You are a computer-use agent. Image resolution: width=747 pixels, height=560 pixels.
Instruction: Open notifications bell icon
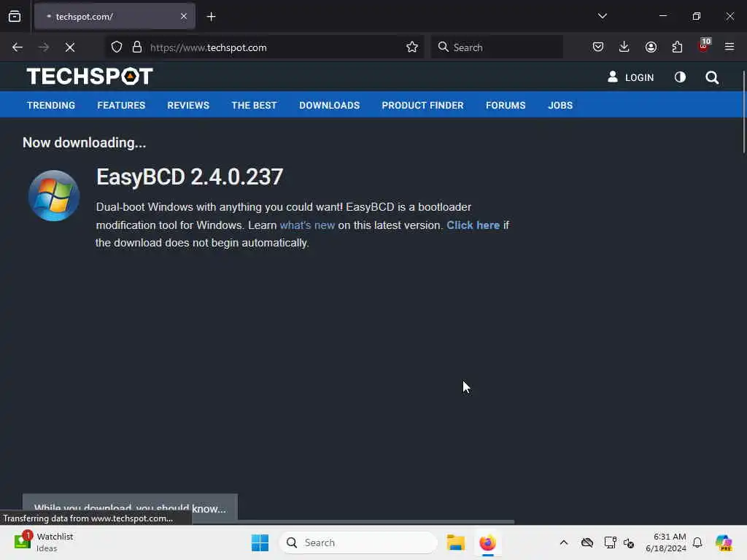click(697, 542)
